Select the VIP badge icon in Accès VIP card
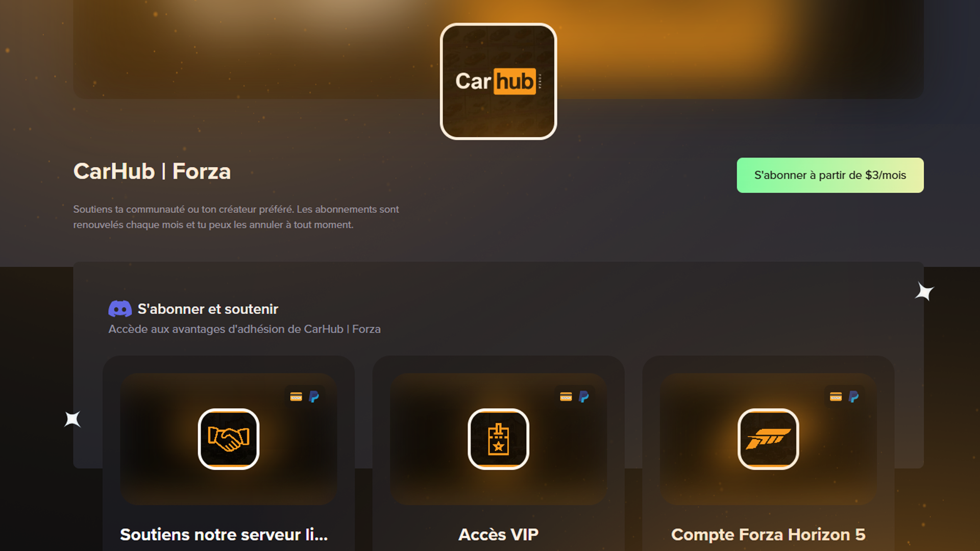The height and width of the screenshot is (551, 980). point(498,439)
